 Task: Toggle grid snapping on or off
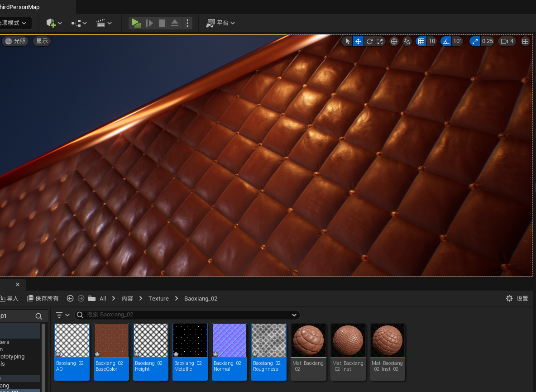(x=421, y=41)
